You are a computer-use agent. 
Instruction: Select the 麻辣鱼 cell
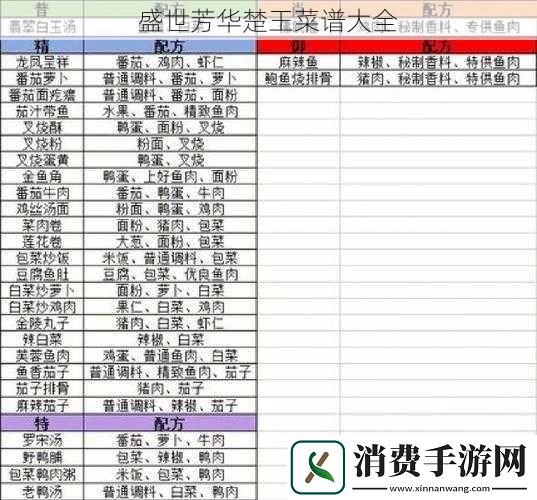(x=299, y=62)
